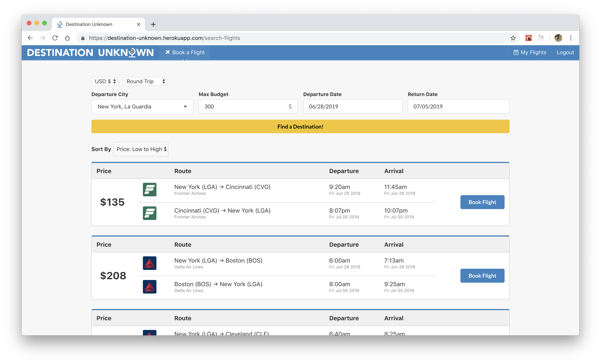Open a new browser tab
Screen dimensions: 601x364
click(153, 24)
